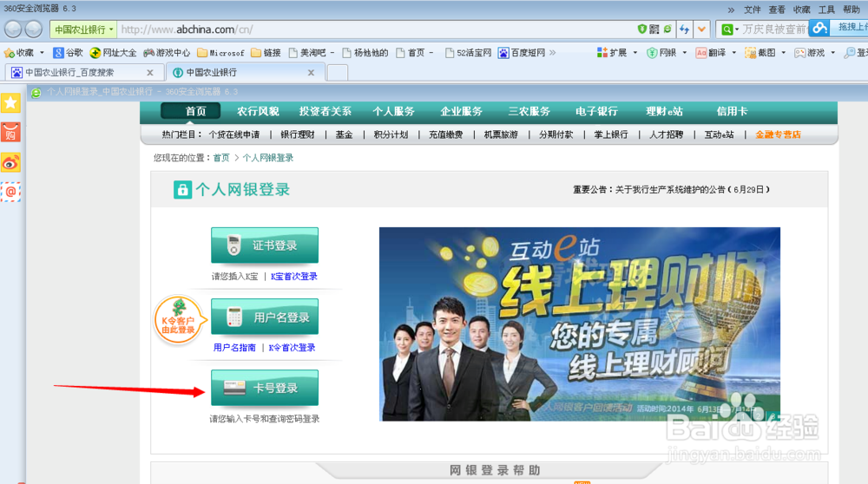Click the 用户名登录 button

[x=265, y=317]
